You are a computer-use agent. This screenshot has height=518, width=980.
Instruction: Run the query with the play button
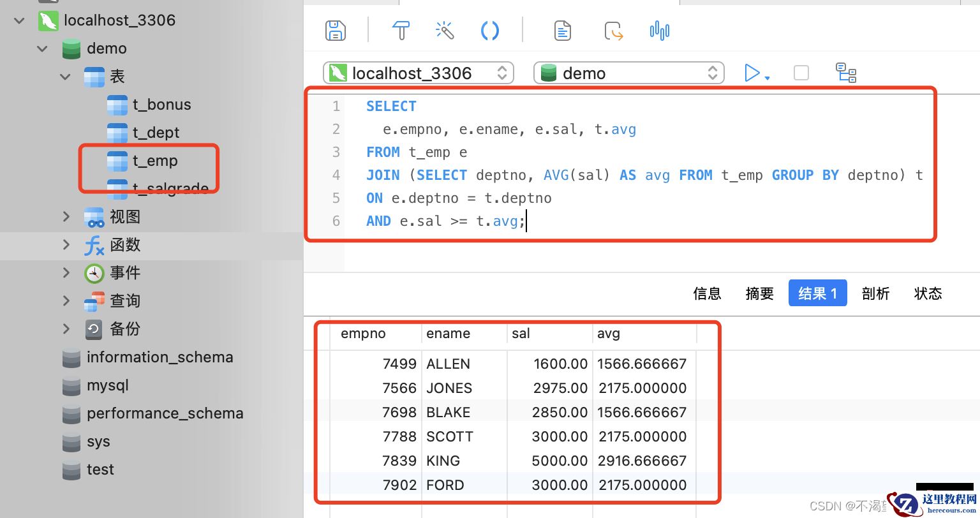(x=752, y=73)
